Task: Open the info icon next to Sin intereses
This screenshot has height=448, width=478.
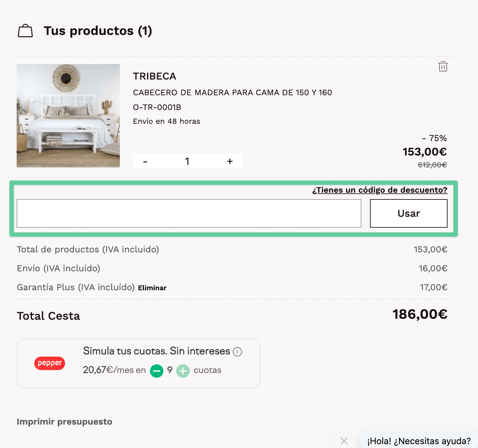Action: pyautogui.click(x=237, y=351)
